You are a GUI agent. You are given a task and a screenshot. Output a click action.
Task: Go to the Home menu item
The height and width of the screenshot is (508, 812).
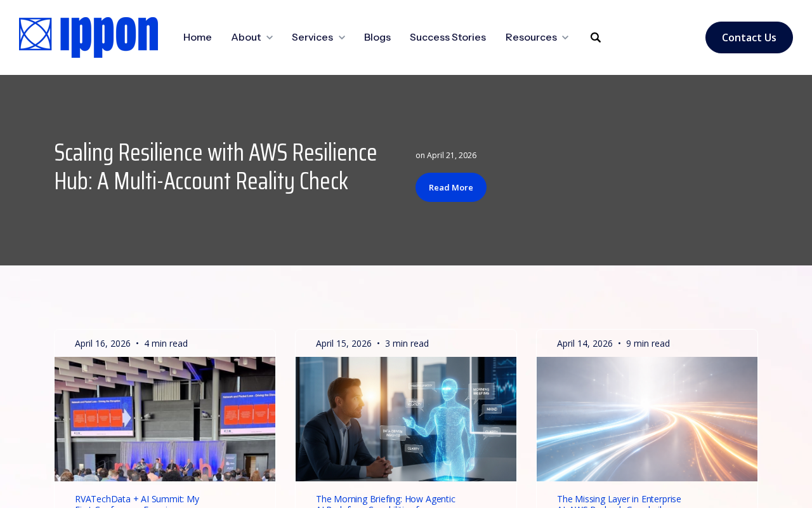197,37
